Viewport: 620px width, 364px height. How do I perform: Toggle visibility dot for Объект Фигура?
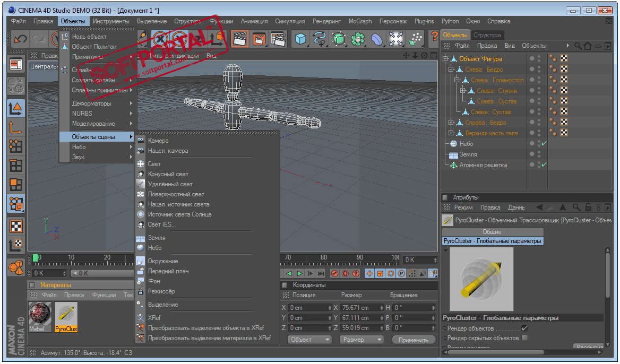point(532,58)
